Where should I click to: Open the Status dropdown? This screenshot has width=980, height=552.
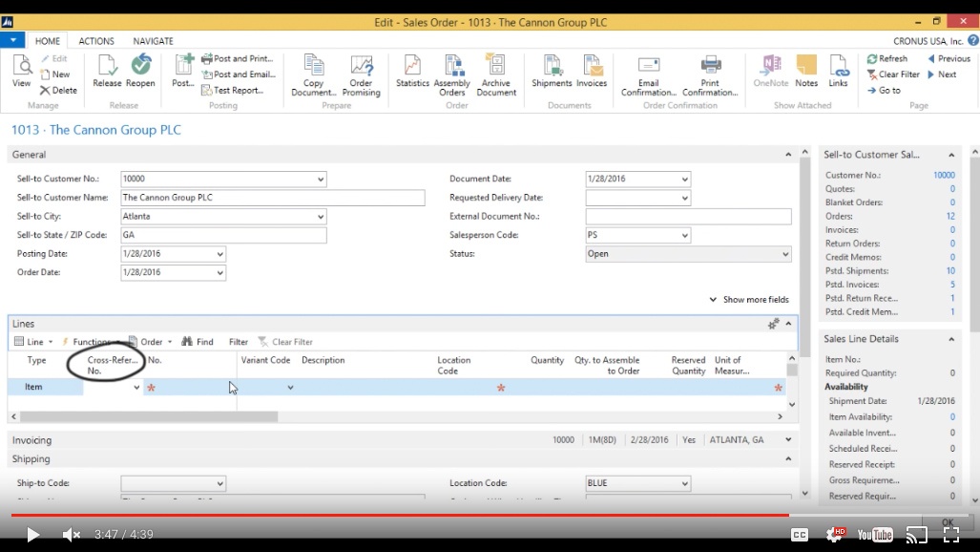click(785, 255)
